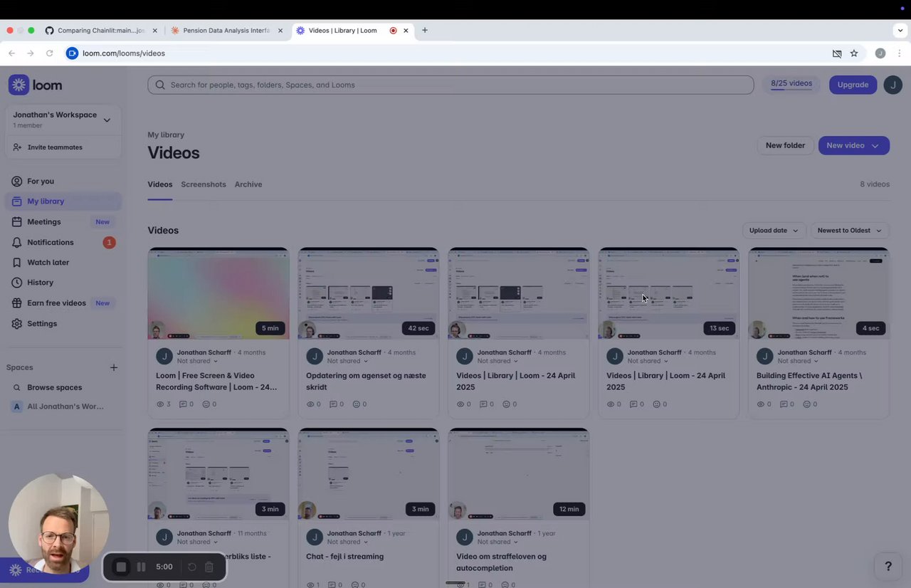The height and width of the screenshot is (588, 911).
Task: Open the J profile avatar menu at the top right
Action: click(x=892, y=85)
